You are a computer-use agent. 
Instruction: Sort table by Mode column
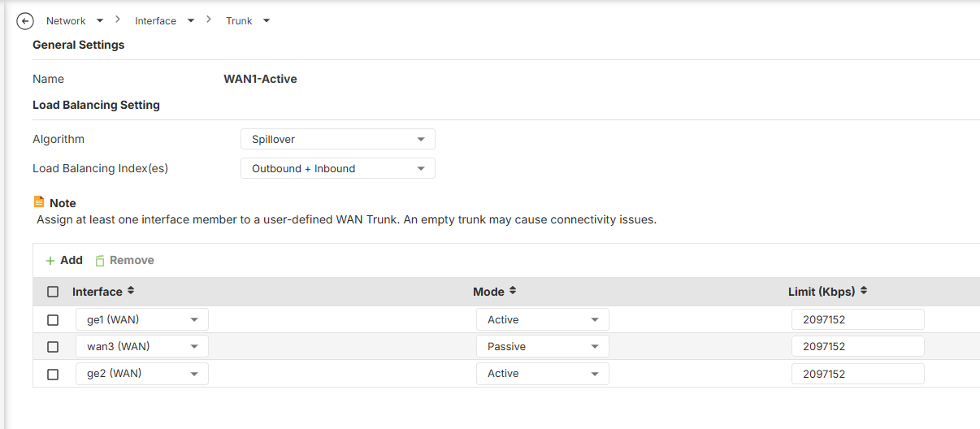pyautogui.click(x=513, y=291)
